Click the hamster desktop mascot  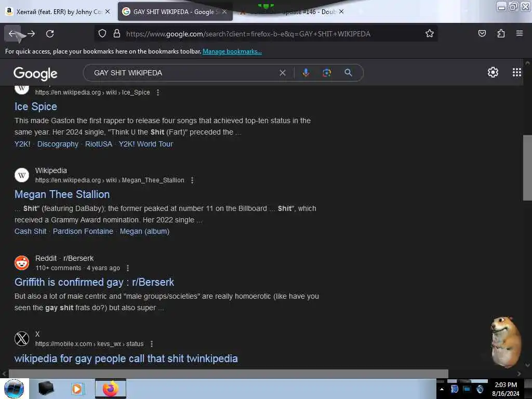pos(506,342)
